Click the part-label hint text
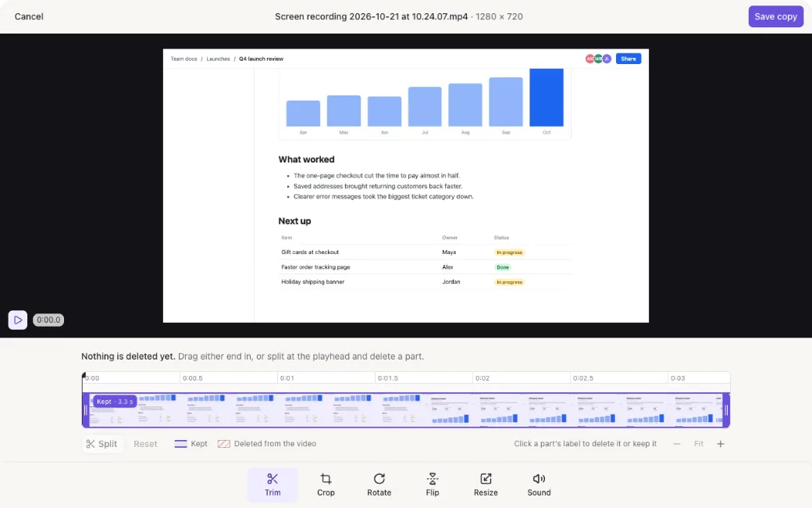The height and width of the screenshot is (508, 812). (585, 444)
